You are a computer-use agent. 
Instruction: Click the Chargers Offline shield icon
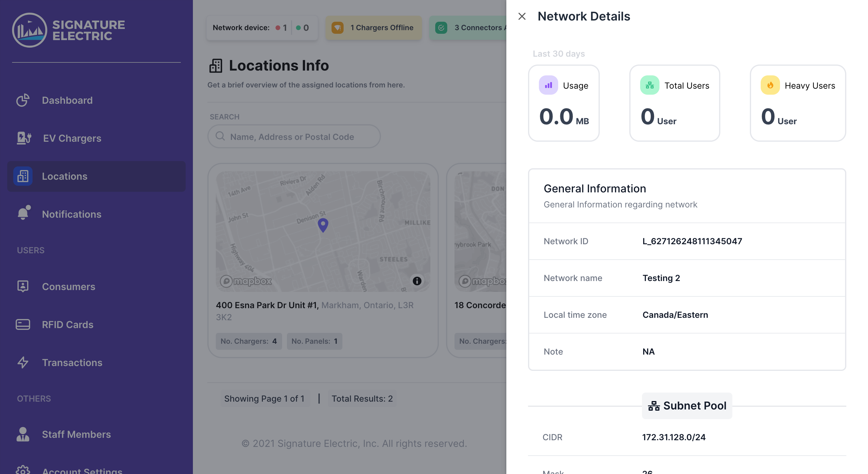[337, 28]
